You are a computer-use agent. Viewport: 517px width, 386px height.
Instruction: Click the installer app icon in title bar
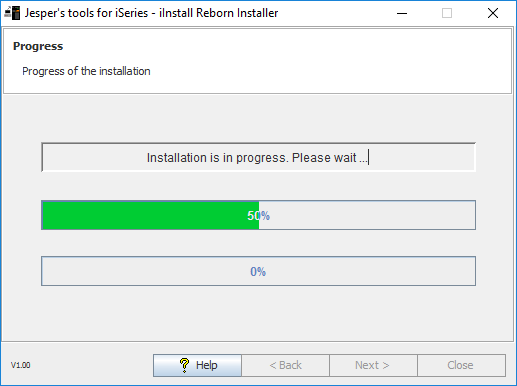tap(12, 13)
